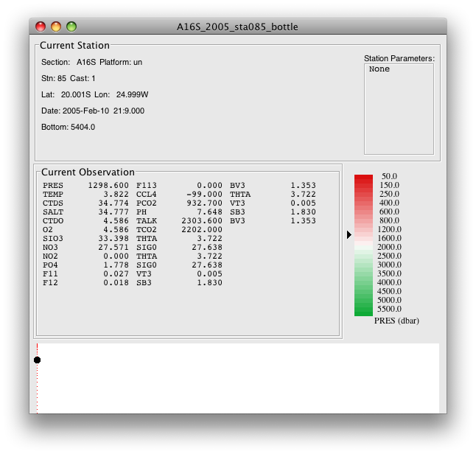The height and width of the screenshot is (454, 476).
Task: Click the Date: 2005-Feb-10 field
Action: click(92, 111)
